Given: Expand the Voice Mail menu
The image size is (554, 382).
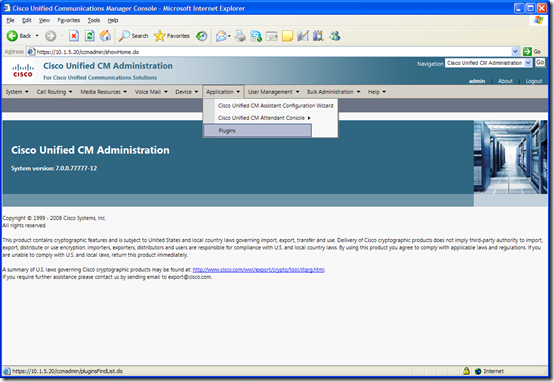Looking at the screenshot, I should point(151,92).
